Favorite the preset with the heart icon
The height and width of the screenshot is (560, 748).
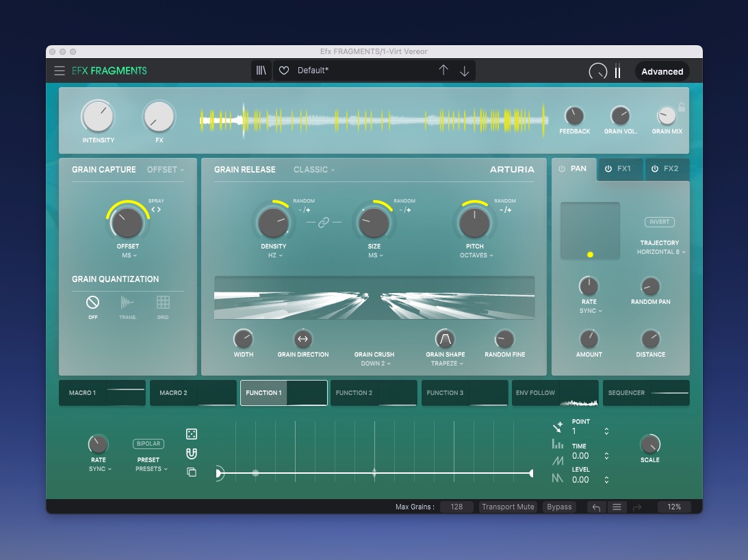pyautogui.click(x=284, y=71)
